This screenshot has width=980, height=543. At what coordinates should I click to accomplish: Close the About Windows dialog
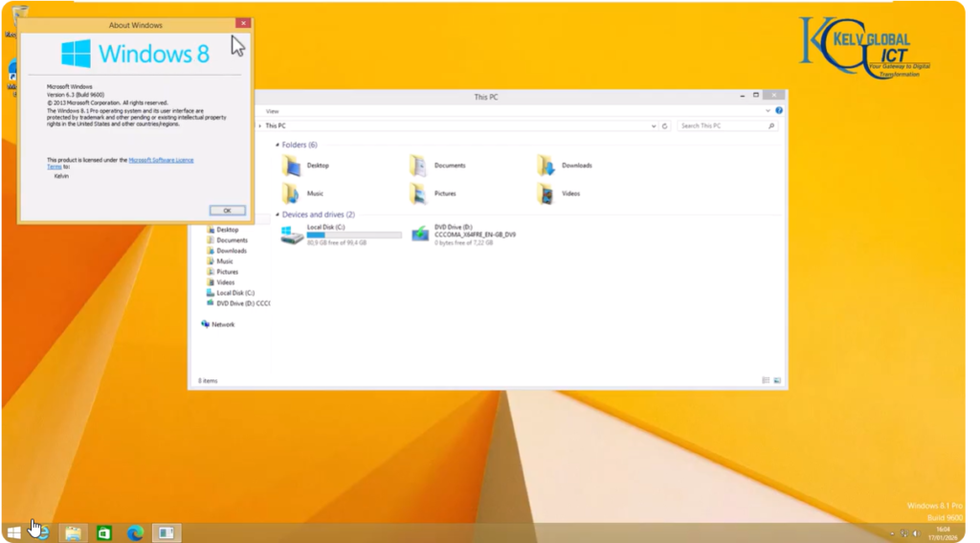243,23
